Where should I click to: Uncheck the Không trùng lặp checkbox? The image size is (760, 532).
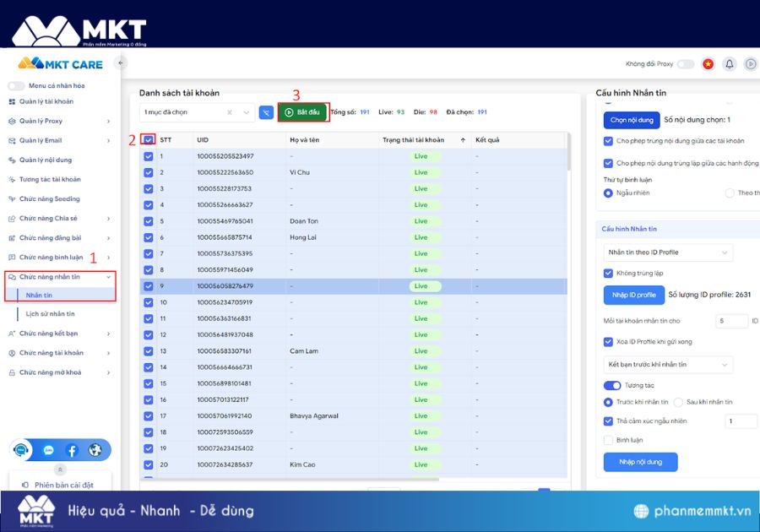click(x=608, y=274)
